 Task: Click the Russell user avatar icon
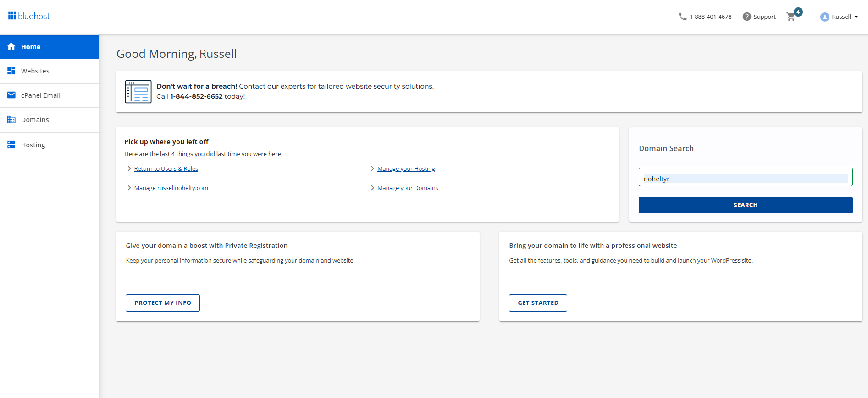pos(824,17)
